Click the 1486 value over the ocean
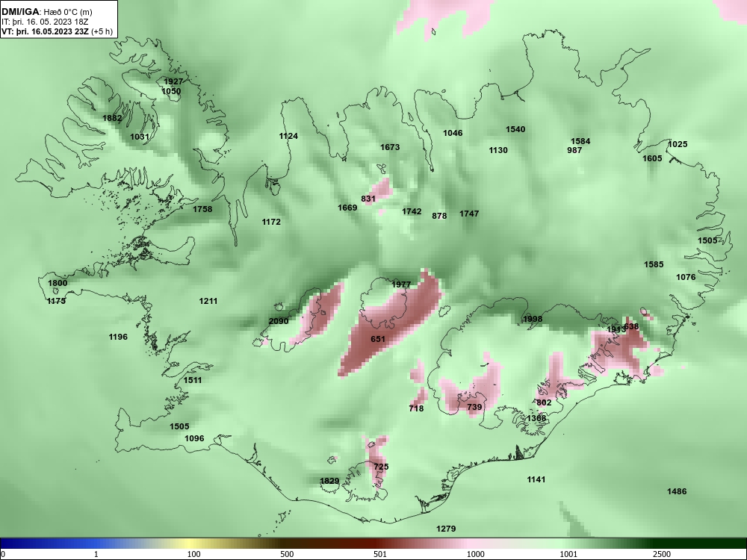 click(677, 491)
